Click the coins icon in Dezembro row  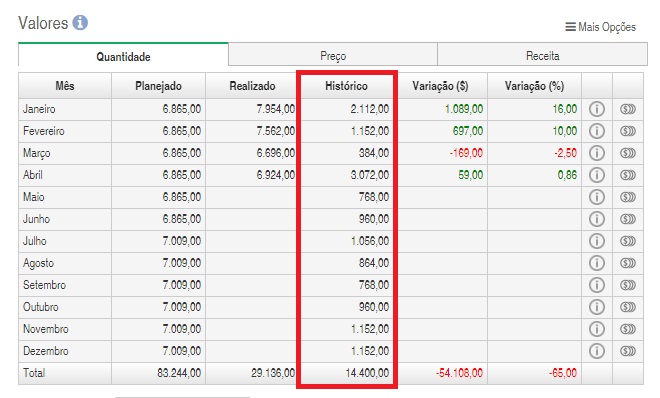point(628,351)
